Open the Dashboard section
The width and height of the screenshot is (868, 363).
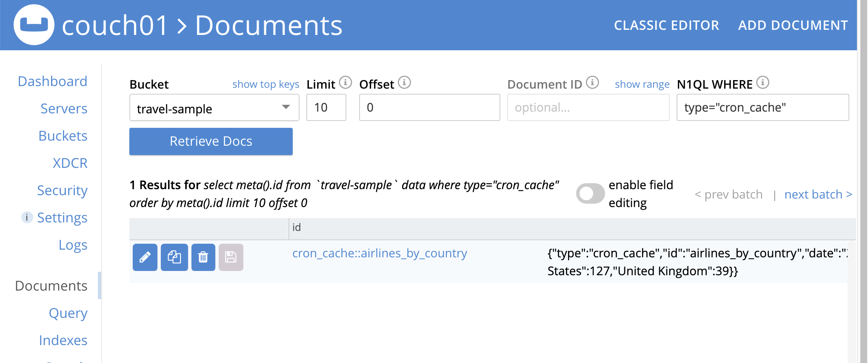tap(53, 81)
